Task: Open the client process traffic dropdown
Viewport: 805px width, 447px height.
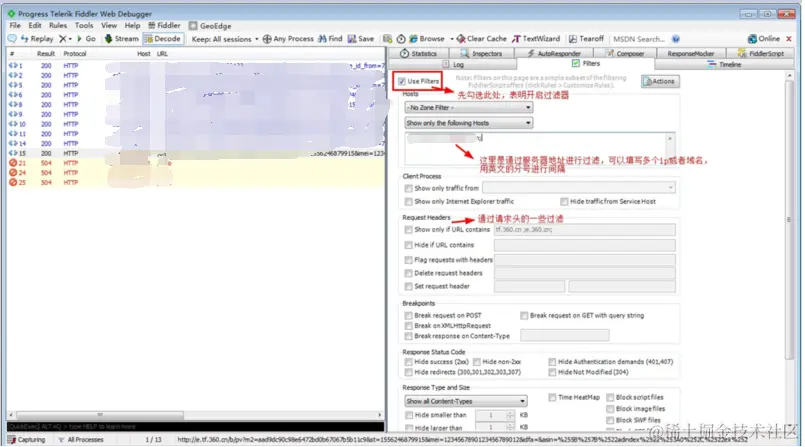Action: click(579, 188)
